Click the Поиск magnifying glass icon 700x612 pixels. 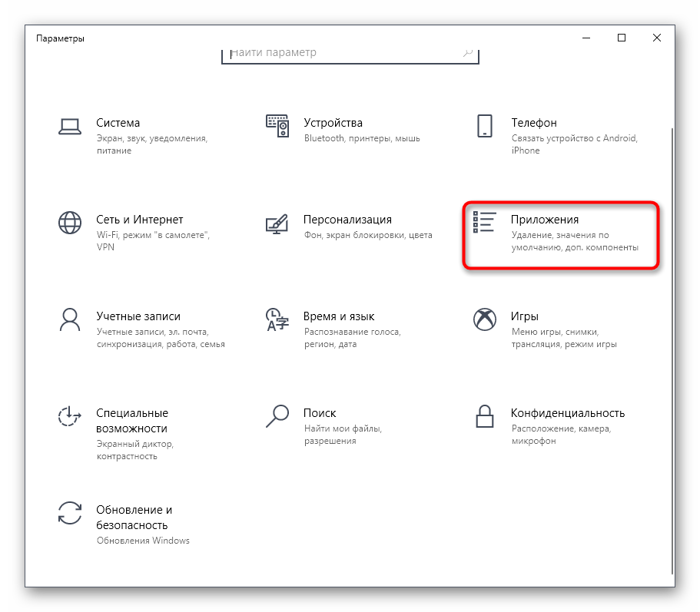click(x=277, y=416)
